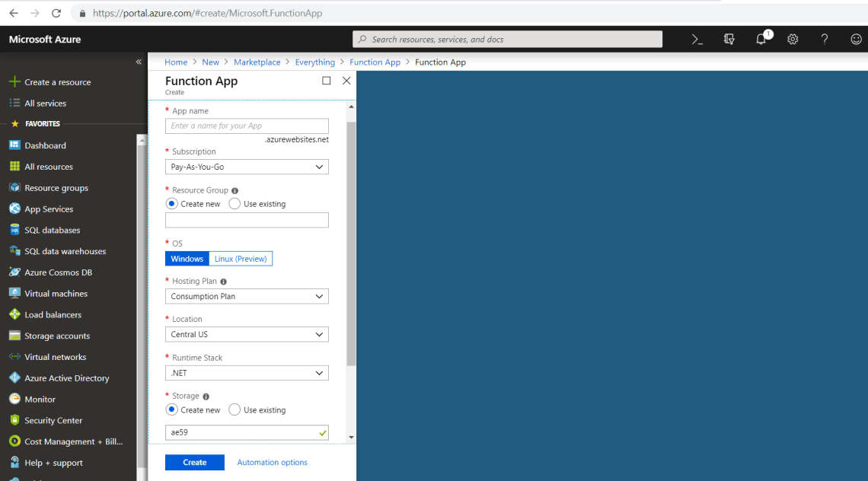
Task: Switch OS to Linux (Preview)
Action: tap(240, 258)
